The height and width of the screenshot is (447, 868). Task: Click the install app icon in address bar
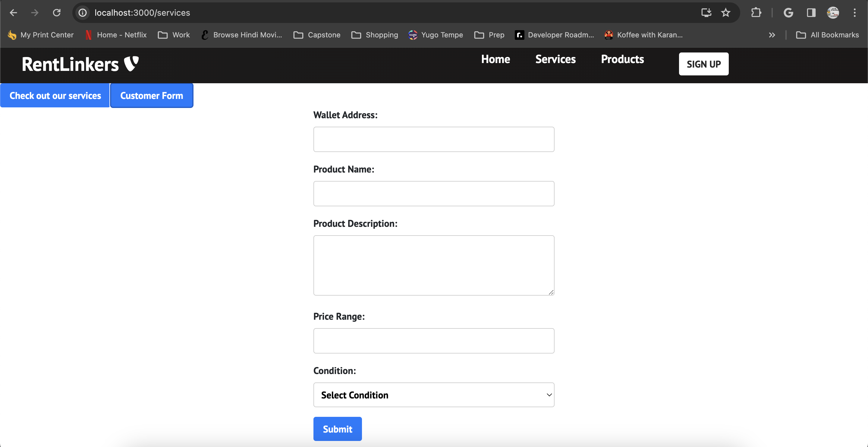(706, 13)
